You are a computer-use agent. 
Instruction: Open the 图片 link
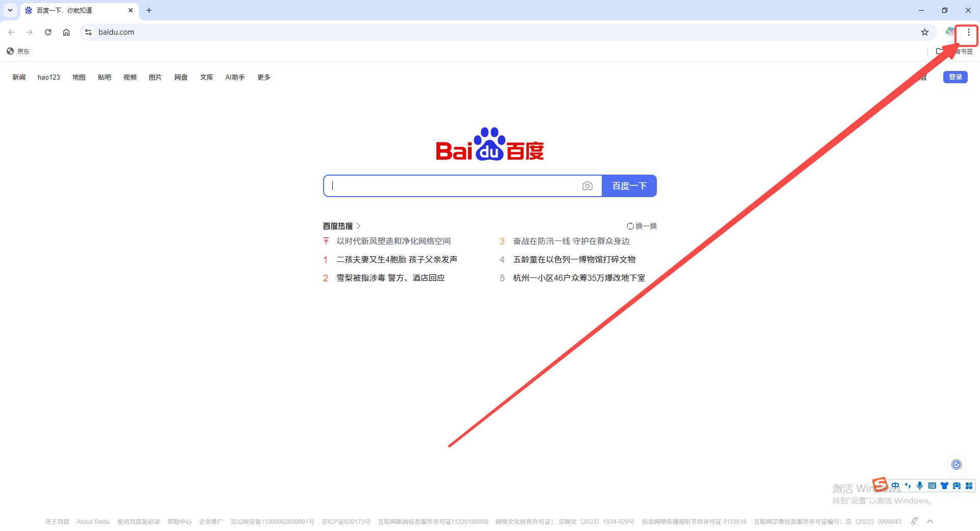pos(155,77)
